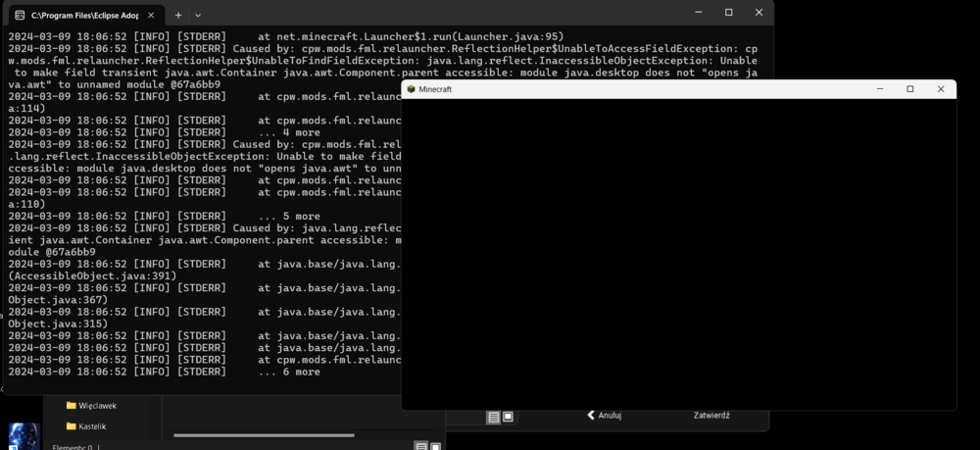Image resolution: width=980 pixels, height=450 pixels.
Task: Select the C:\Program Files\Eclipse terminal tab
Action: tap(85, 15)
